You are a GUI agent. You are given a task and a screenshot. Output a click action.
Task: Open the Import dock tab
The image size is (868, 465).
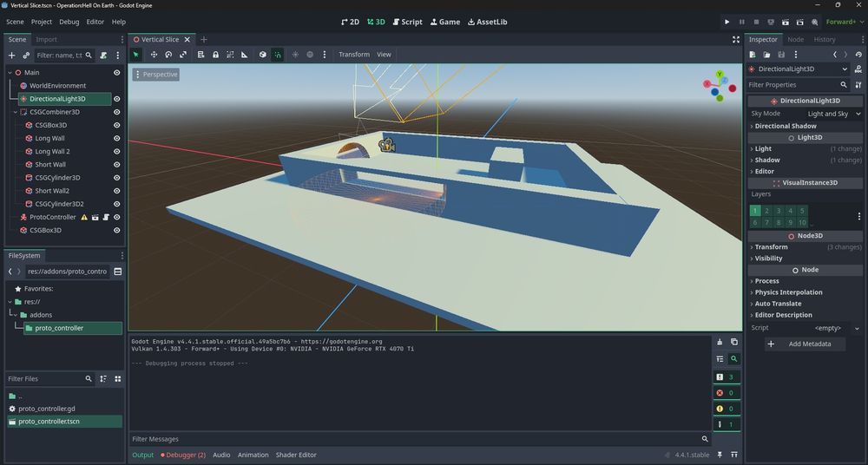pos(47,39)
